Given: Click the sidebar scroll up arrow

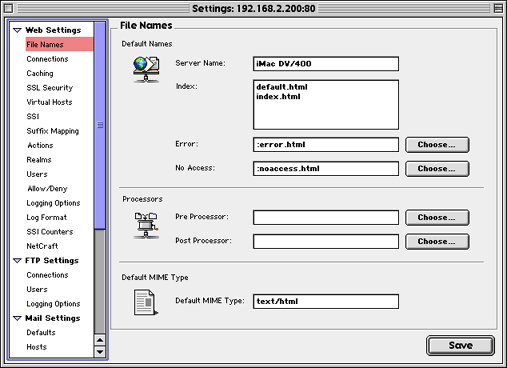Looking at the screenshot, I should [x=100, y=340].
